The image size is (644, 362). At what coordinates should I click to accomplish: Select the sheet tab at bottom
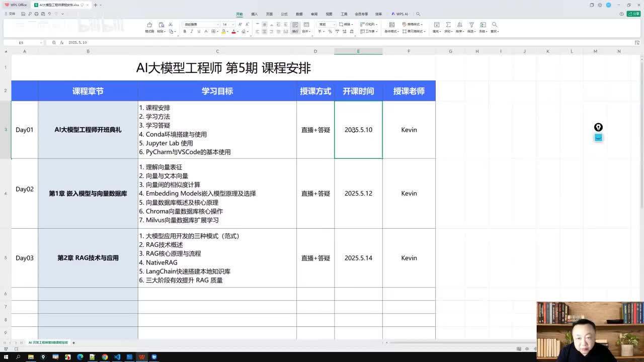[x=48, y=342]
